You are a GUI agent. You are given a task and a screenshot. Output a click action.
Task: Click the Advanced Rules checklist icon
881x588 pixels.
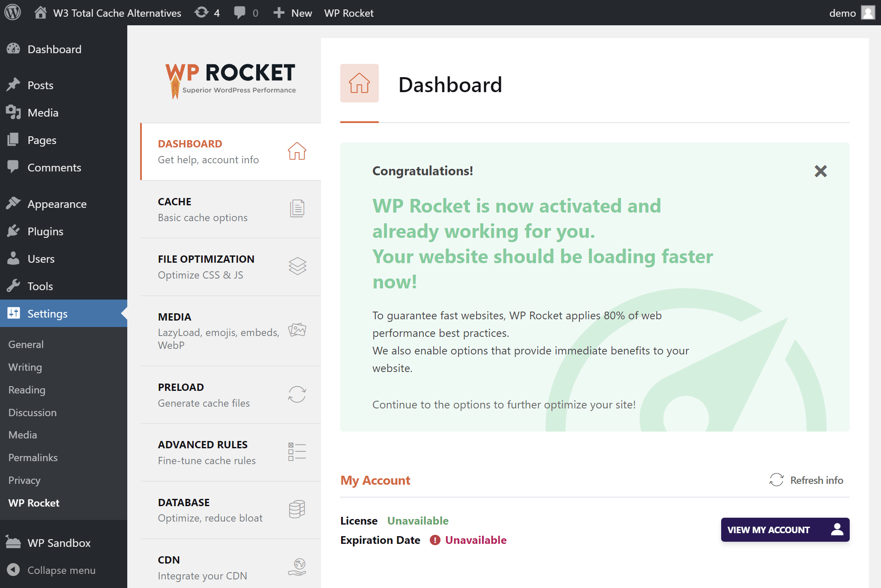pos(297,452)
